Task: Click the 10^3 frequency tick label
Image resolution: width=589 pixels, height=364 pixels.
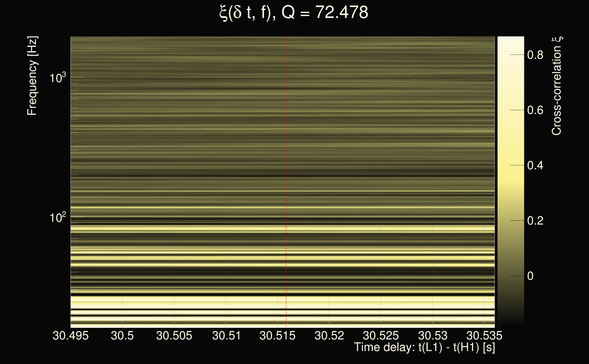Action: point(58,78)
